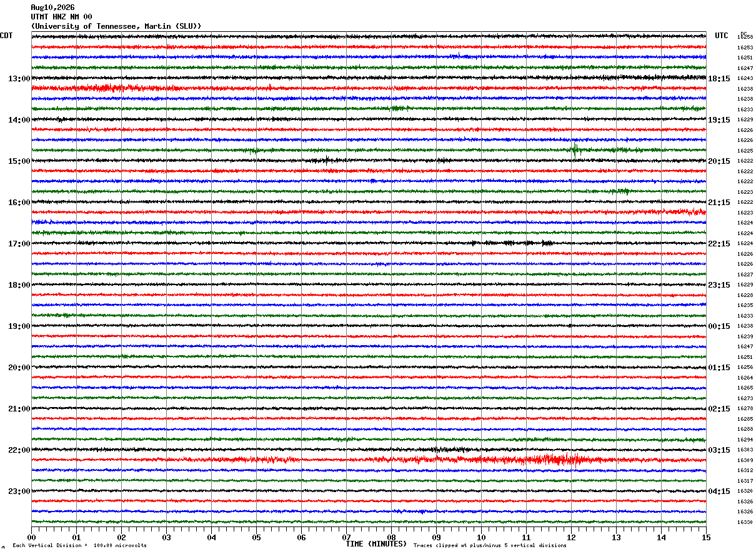
Task: Click the date header 'Aug10,2026'
Action: (x=52, y=8)
